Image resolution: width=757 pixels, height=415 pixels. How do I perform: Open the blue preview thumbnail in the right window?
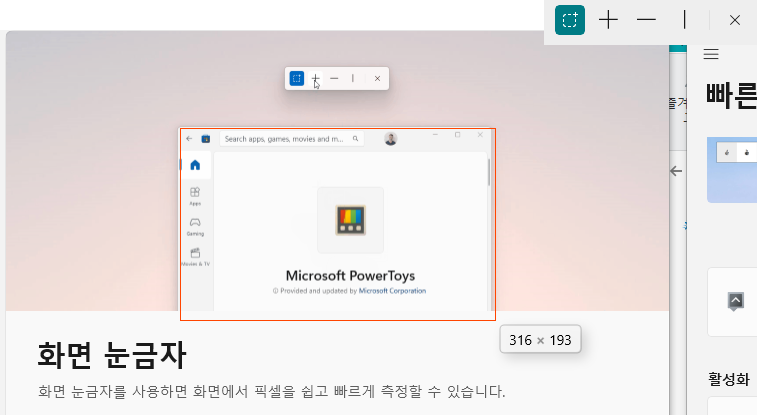click(732, 170)
